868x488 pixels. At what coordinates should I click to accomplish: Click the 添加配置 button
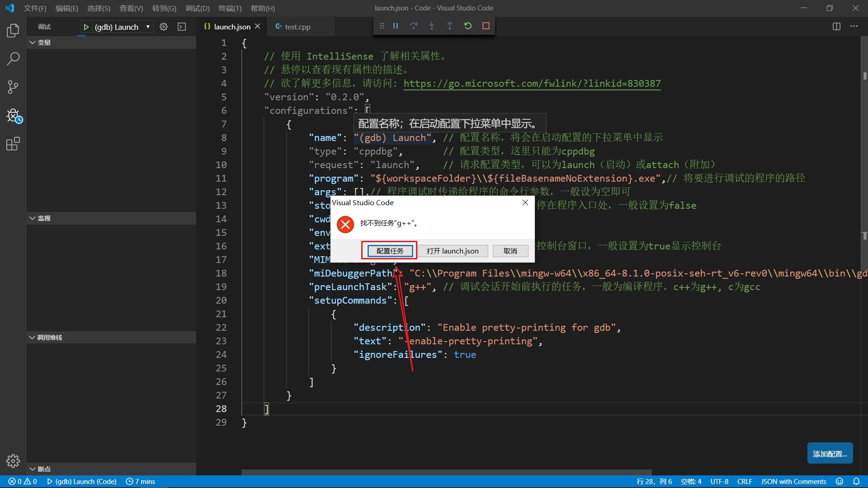[x=830, y=454]
